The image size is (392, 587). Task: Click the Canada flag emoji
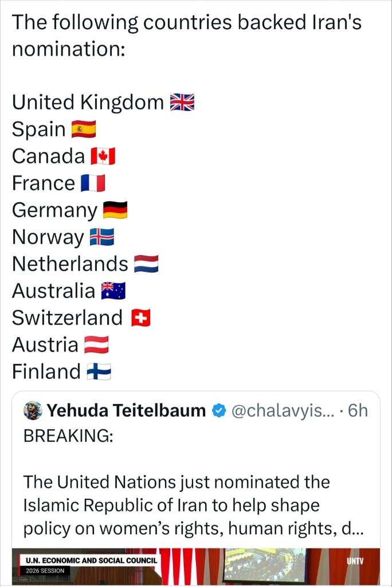pos(103,156)
